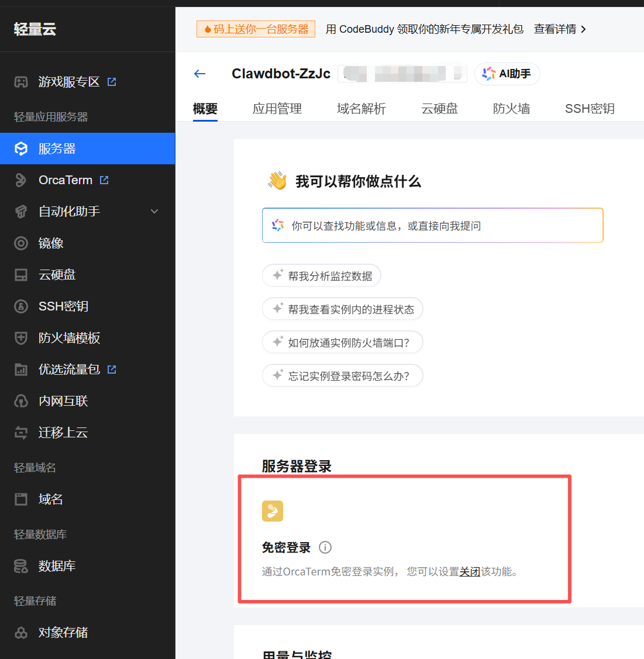This screenshot has height=659, width=644.
Task: Open the 防火墙 tab
Action: coord(512,109)
